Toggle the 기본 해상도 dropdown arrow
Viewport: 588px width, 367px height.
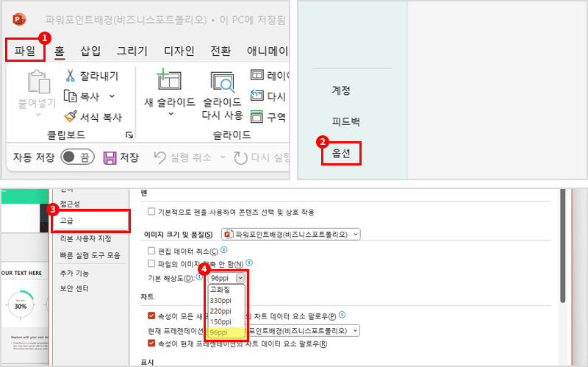240,278
